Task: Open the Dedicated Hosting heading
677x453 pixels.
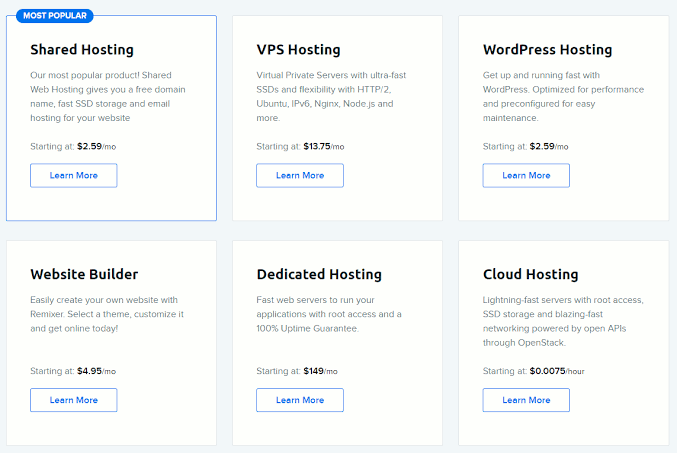Action: click(319, 274)
